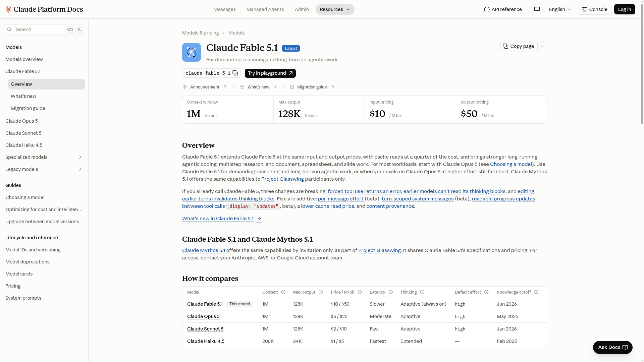644x362 pixels.
Task: Open the per-message effort link
Action: [x=341, y=199]
